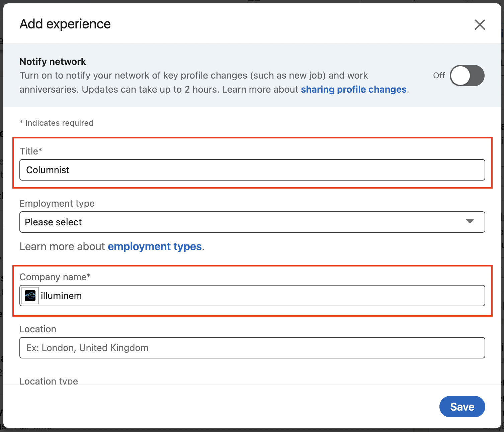Viewport: 504px width, 432px height.
Task: Click the Add experience heading
Action: coord(65,24)
